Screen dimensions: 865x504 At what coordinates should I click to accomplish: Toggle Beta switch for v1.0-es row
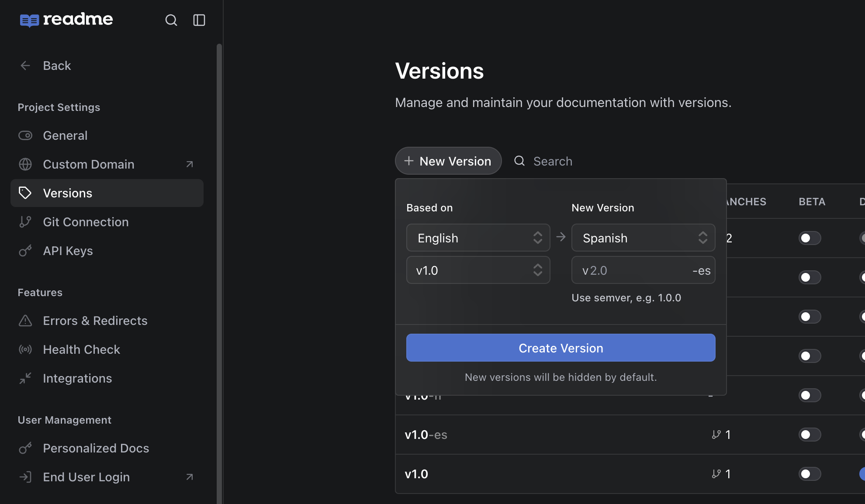tap(810, 435)
